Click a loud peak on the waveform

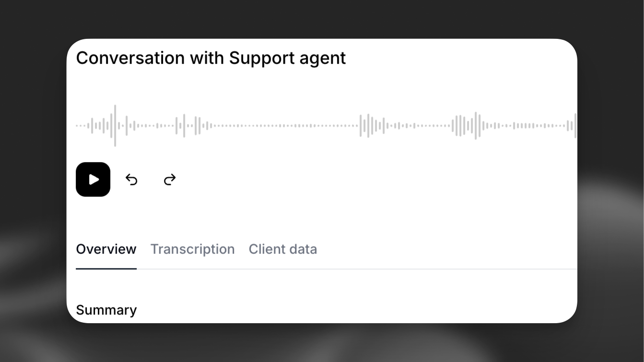click(x=115, y=125)
